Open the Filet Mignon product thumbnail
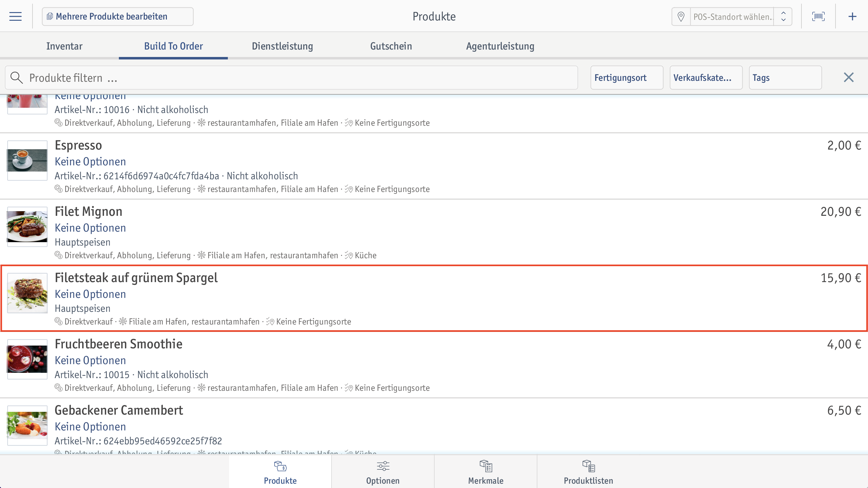 click(x=27, y=226)
